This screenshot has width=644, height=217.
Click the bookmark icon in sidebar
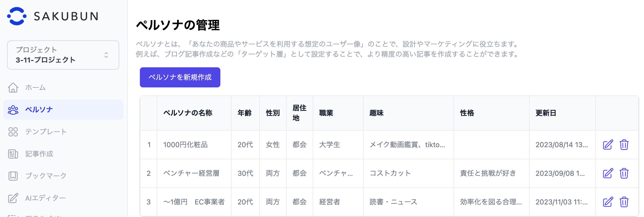pyautogui.click(x=13, y=176)
